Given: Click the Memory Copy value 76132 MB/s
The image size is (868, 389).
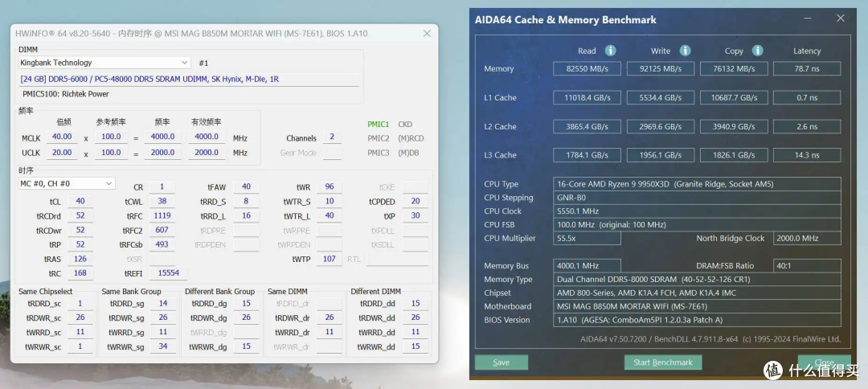Looking at the screenshot, I should pos(734,68).
